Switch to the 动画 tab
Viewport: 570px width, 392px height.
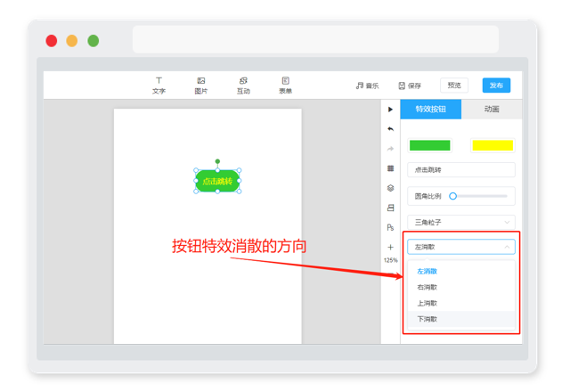point(492,109)
